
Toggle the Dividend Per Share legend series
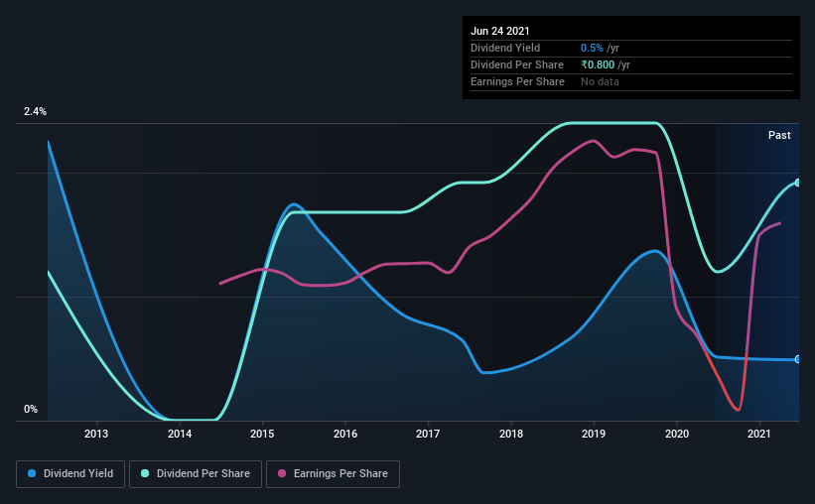click(x=196, y=474)
